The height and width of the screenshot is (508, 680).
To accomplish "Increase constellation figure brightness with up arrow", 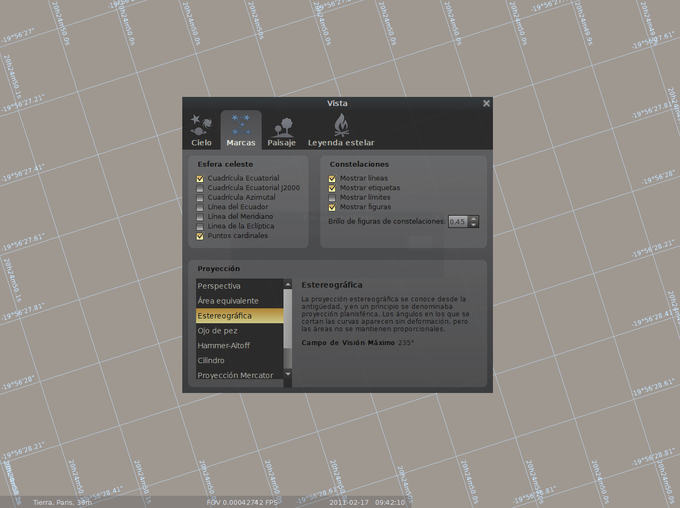I will tap(474, 219).
